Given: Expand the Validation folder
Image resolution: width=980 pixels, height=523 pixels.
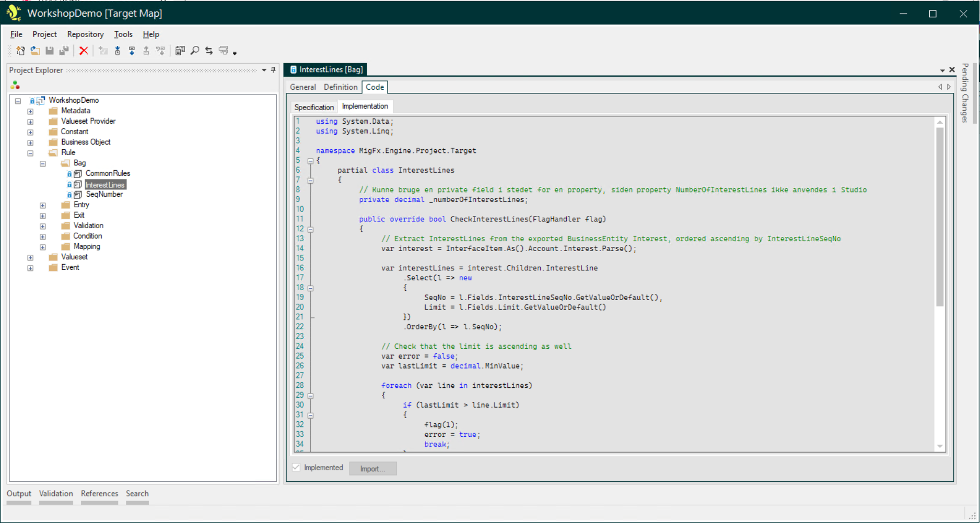Looking at the screenshot, I should pos(43,226).
